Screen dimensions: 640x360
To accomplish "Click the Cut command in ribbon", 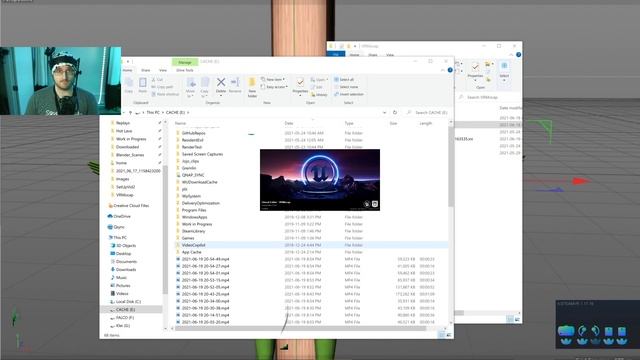I will tap(157, 80).
